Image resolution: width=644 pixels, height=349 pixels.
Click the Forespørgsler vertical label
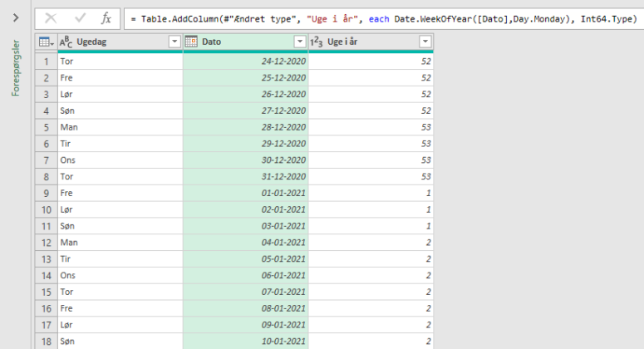pos(16,68)
